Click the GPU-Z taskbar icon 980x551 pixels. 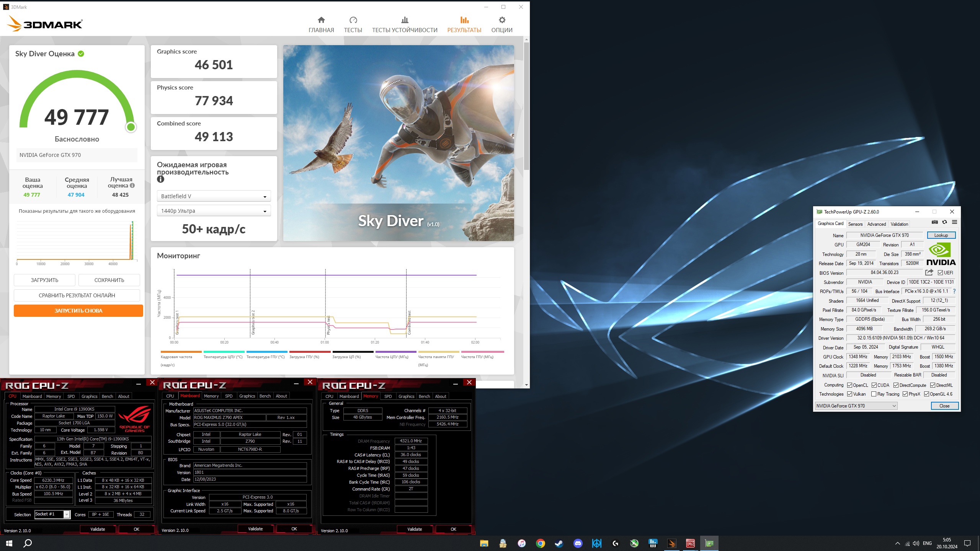click(x=709, y=543)
